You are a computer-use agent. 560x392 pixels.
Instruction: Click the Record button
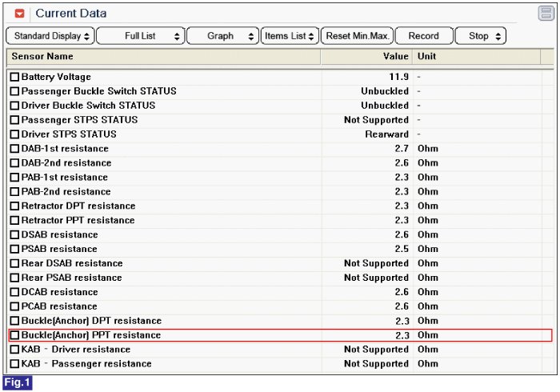coord(423,36)
